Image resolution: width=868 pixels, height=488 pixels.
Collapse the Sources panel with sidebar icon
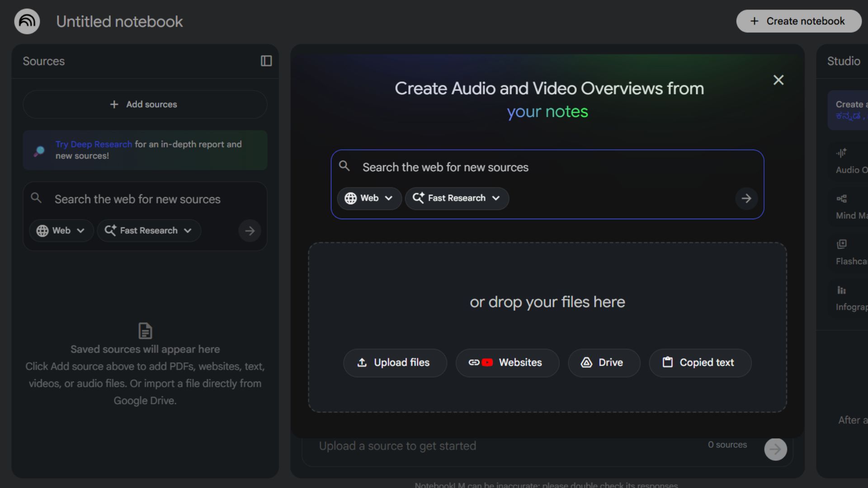pos(266,61)
